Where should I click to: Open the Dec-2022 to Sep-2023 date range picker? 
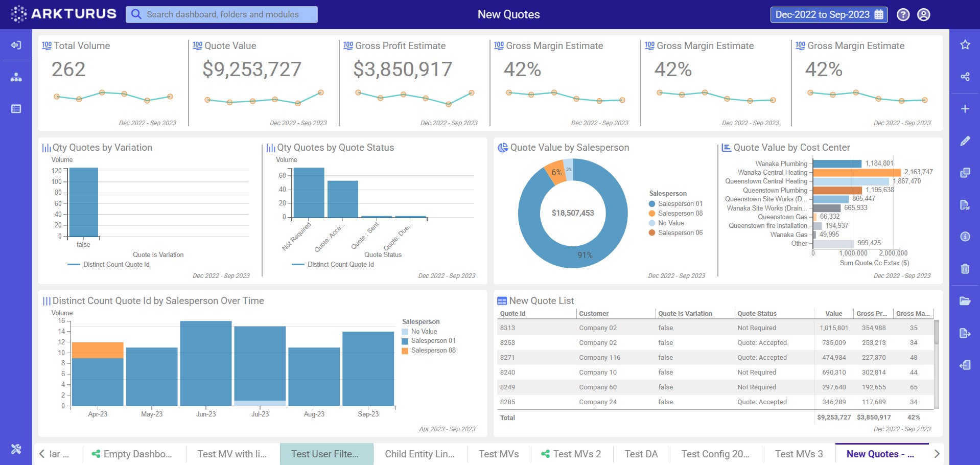pyautogui.click(x=829, y=14)
